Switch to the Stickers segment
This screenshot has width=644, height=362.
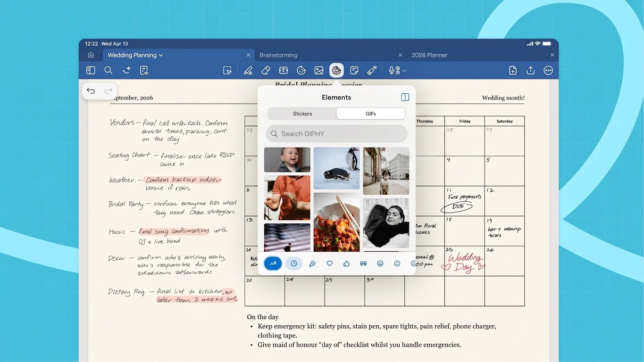302,114
